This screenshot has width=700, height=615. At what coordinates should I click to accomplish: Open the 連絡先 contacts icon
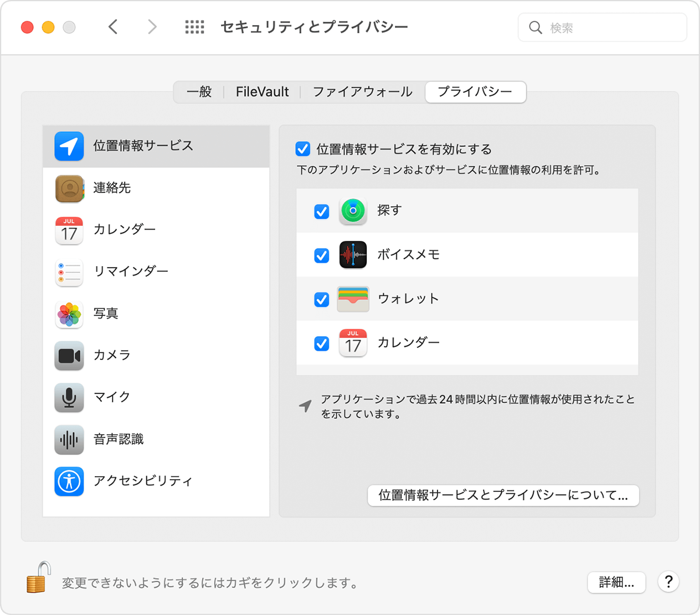tap(69, 188)
